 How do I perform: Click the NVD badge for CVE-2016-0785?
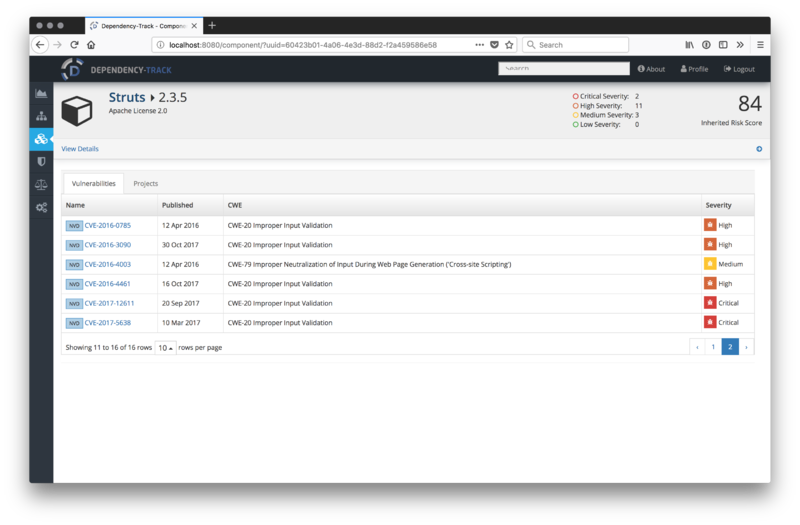point(74,226)
